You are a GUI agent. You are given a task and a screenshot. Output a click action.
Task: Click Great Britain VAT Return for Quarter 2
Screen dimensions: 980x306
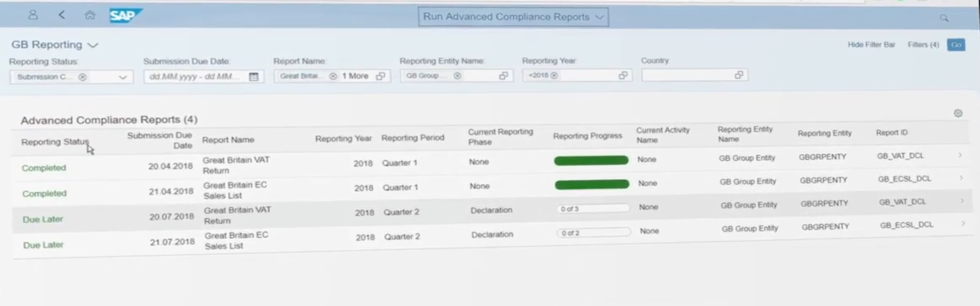[x=237, y=215]
